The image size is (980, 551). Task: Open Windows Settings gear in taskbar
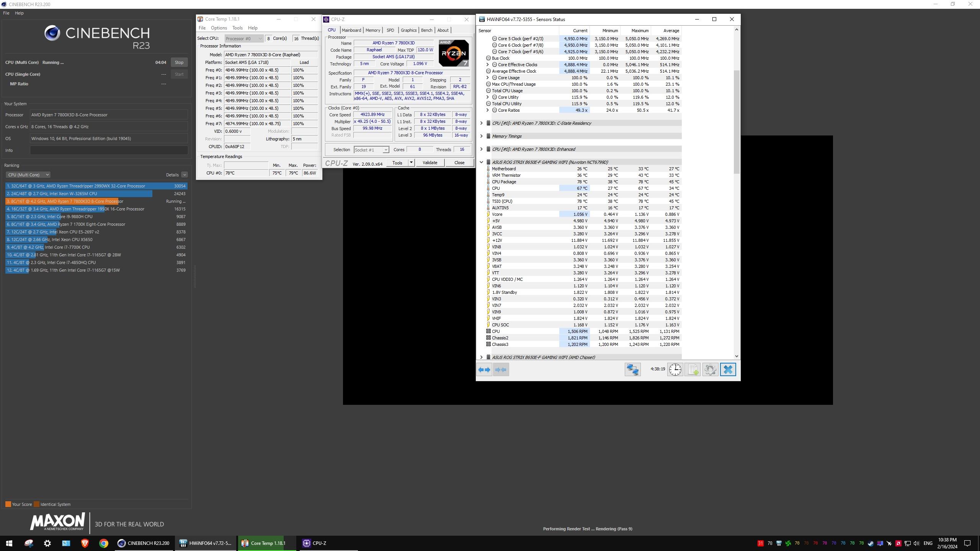[x=47, y=543]
